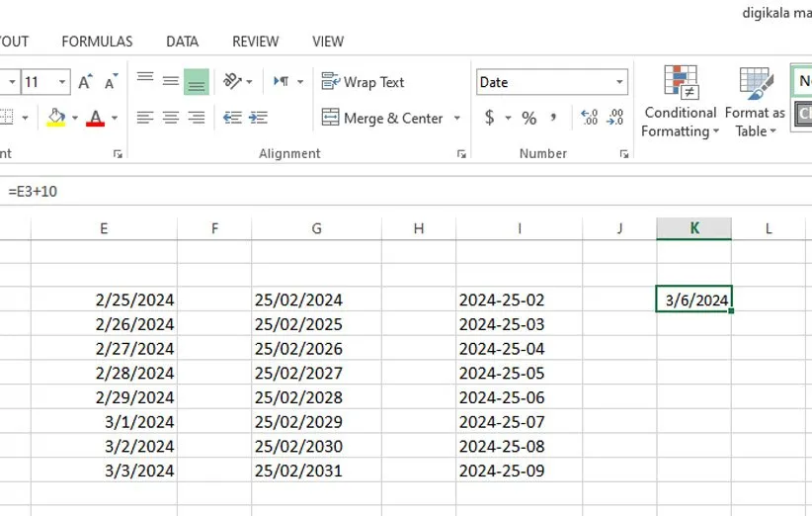
Task: Switch to the DATA tab
Action: pos(183,42)
